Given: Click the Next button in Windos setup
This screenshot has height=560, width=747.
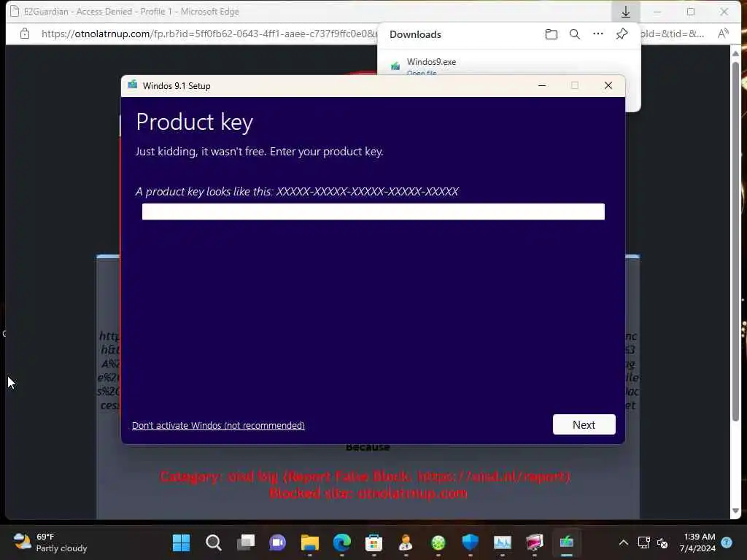Looking at the screenshot, I should pos(584,424).
